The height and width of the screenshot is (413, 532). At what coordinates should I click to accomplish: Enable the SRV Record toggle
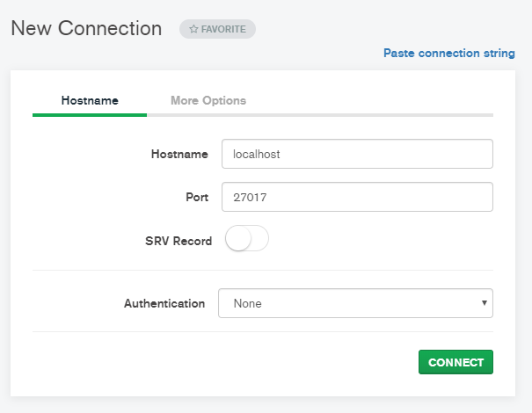247,240
